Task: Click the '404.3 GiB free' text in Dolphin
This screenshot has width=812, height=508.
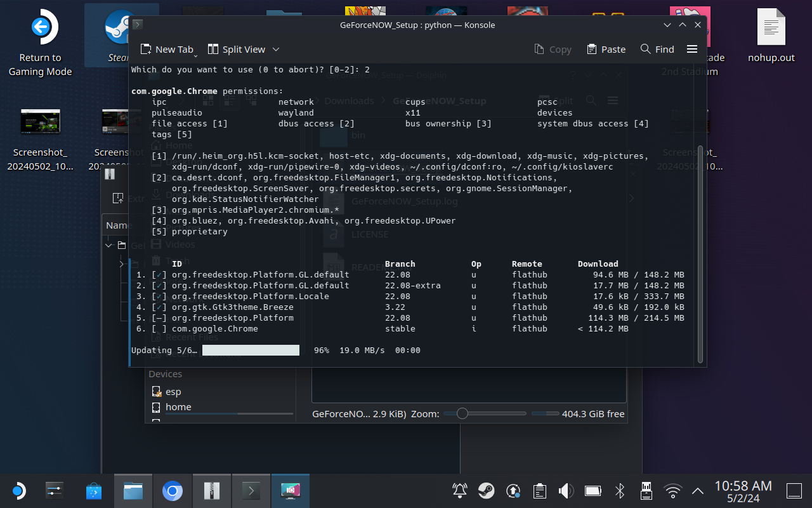Action: [x=593, y=414]
